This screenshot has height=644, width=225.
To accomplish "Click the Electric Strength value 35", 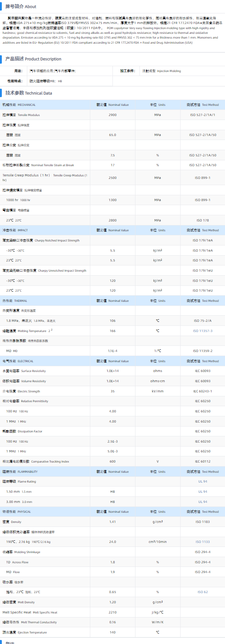I will 112,391.
